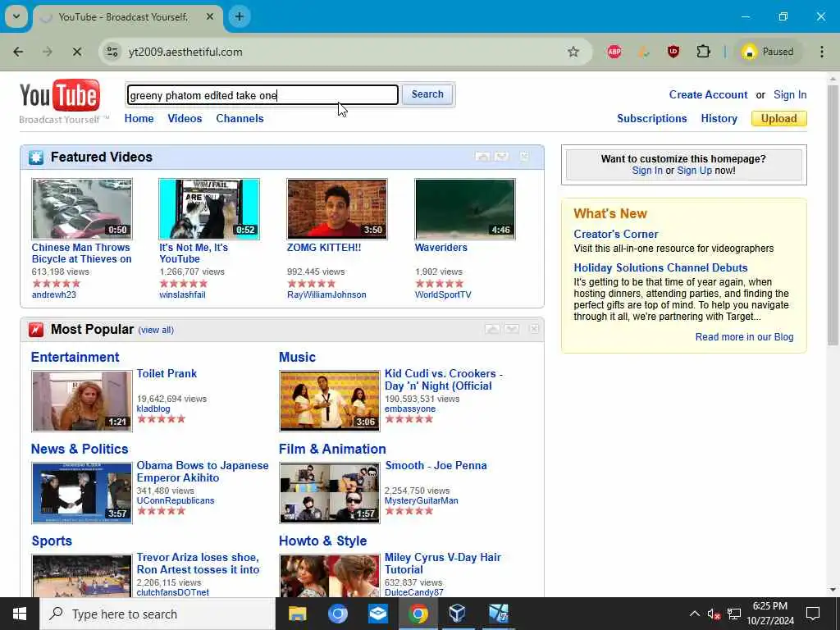840x630 pixels.
Task: Close the Most Popular module
Action: click(534, 329)
